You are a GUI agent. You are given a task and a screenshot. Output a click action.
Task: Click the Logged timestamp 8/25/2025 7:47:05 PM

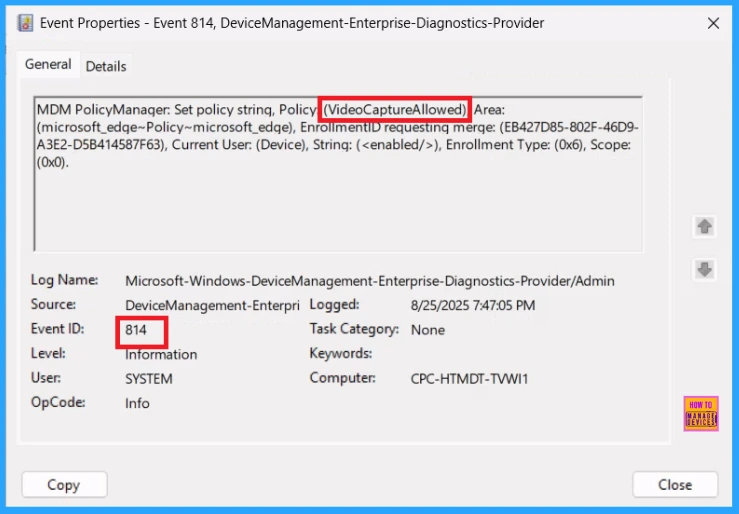473,305
